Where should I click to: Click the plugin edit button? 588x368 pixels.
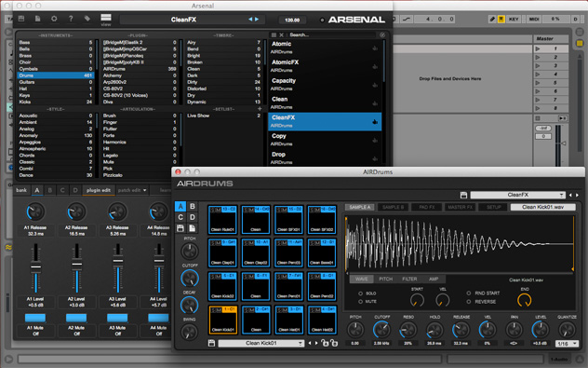pyautogui.click(x=99, y=190)
